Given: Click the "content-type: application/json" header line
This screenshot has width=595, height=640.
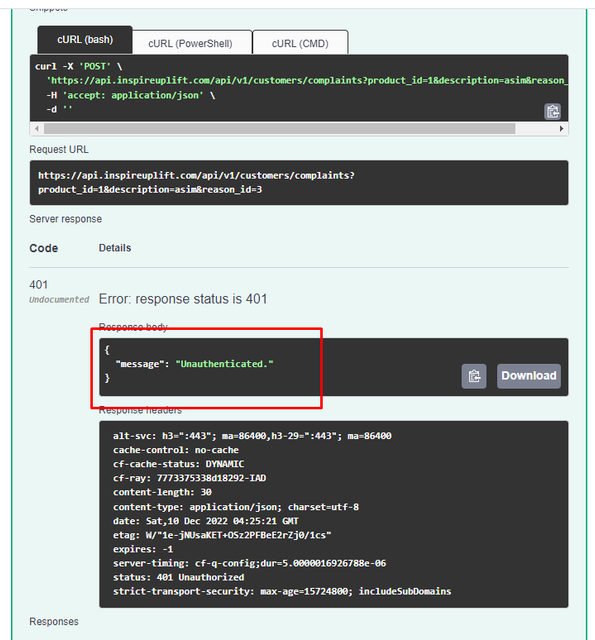Looking at the screenshot, I should tap(236, 507).
